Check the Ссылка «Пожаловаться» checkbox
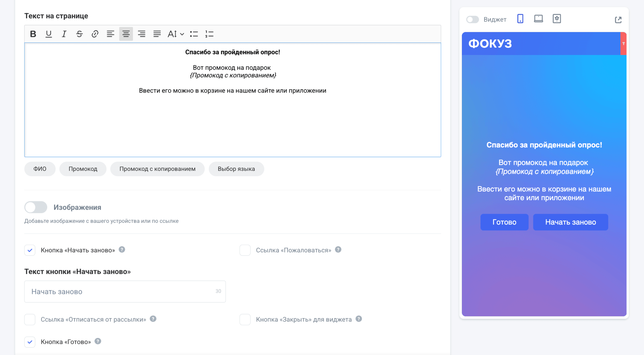The height and width of the screenshot is (355, 644). point(245,250)
